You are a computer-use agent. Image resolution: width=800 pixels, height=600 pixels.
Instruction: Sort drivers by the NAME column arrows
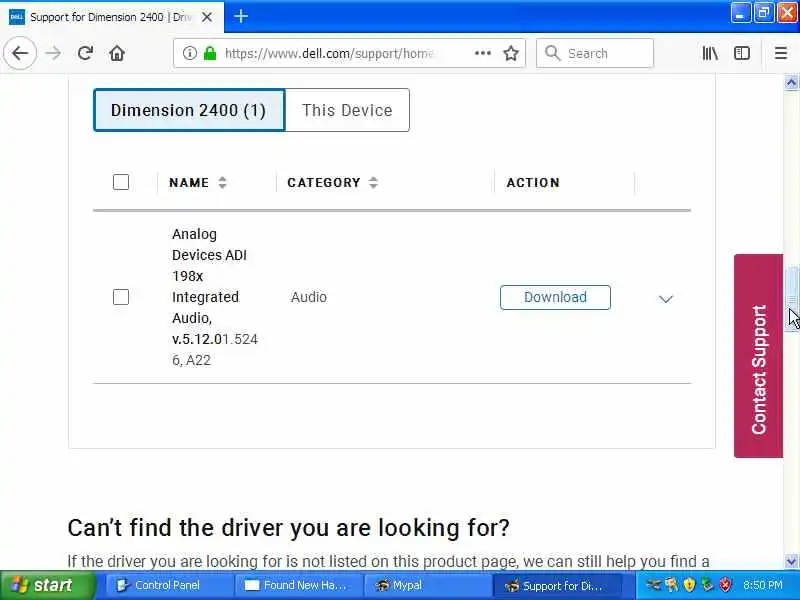coord(222,183)
